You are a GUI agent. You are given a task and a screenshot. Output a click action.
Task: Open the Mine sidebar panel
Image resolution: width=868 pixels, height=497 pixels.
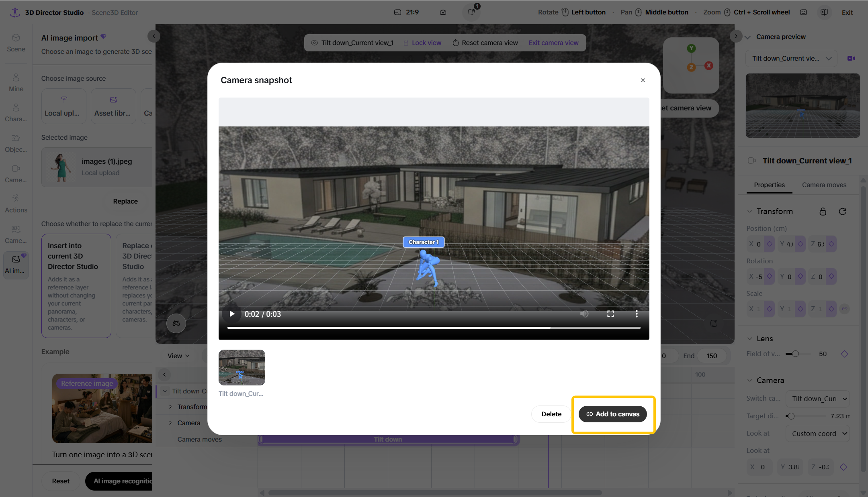[16, 83]
